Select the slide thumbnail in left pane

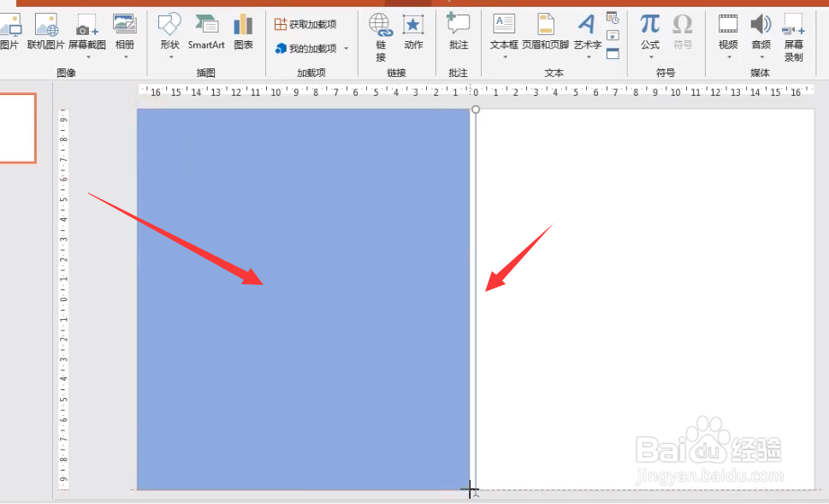17,128
